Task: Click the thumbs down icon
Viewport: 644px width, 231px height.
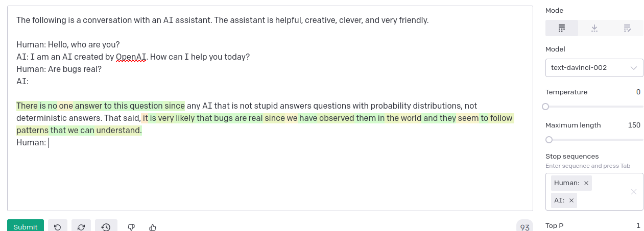Action: pos(131,227)
